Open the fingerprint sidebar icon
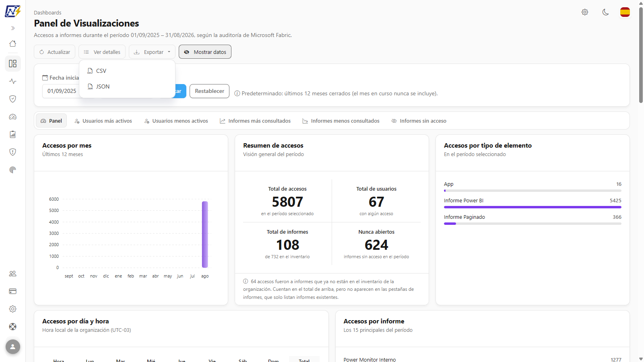 (x=13, y=170)
